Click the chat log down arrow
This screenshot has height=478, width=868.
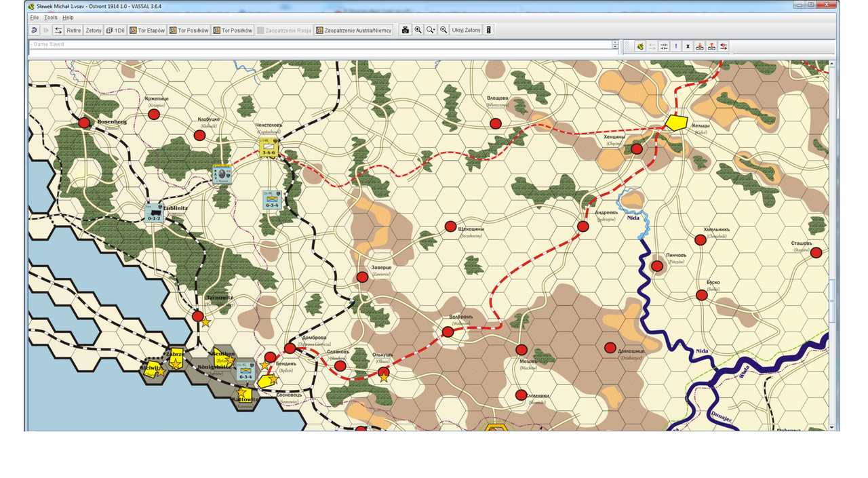(x=615, y=47)
